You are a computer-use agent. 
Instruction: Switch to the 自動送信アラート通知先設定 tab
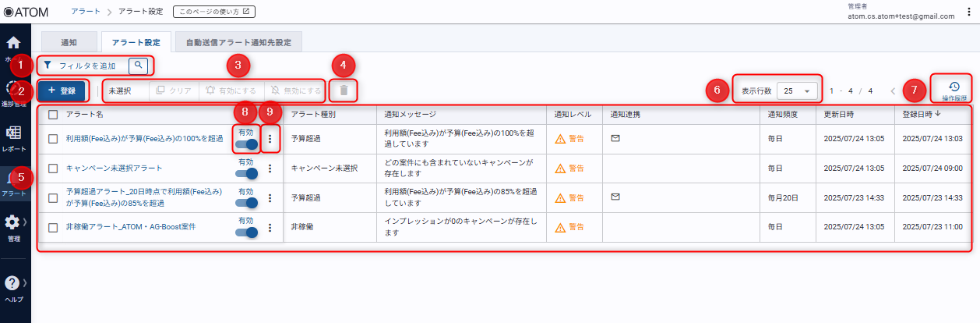pos(238,42)
